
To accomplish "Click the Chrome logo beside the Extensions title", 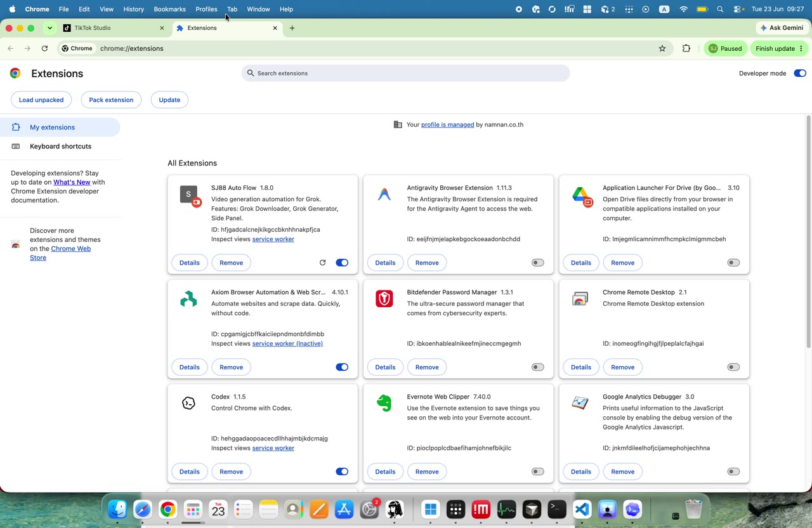I will point(15,73).
